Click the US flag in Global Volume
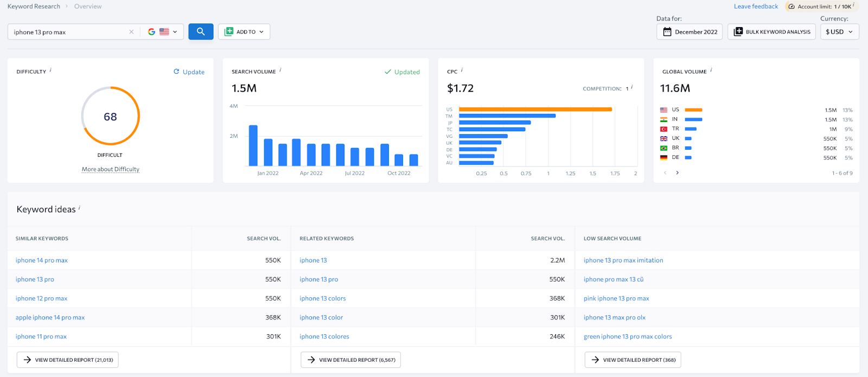Image resolution: width=868 pixels, height=377 pixels. [663, 110]
